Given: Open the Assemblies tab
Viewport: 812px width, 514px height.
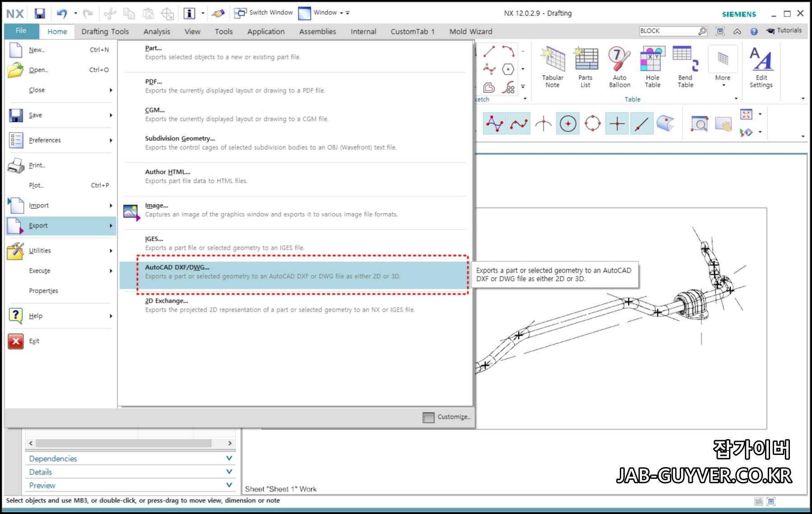Looking at the screenshot, I should point(318,32).
